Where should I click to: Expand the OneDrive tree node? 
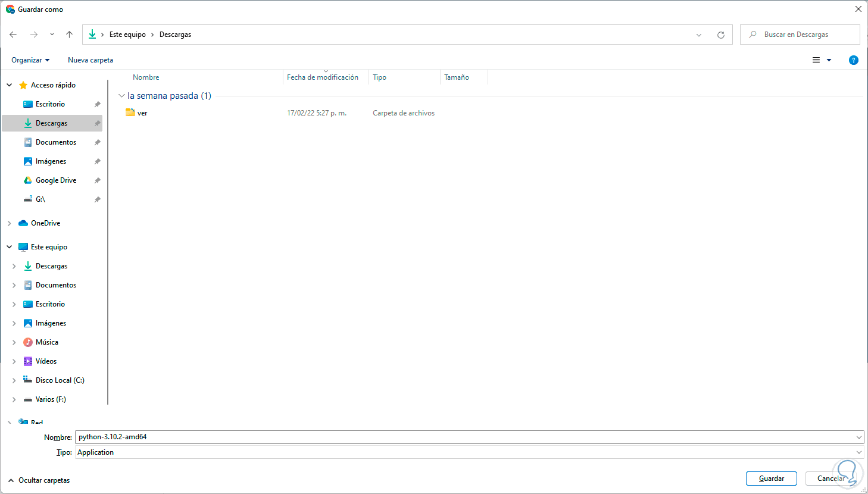[10, 223]
